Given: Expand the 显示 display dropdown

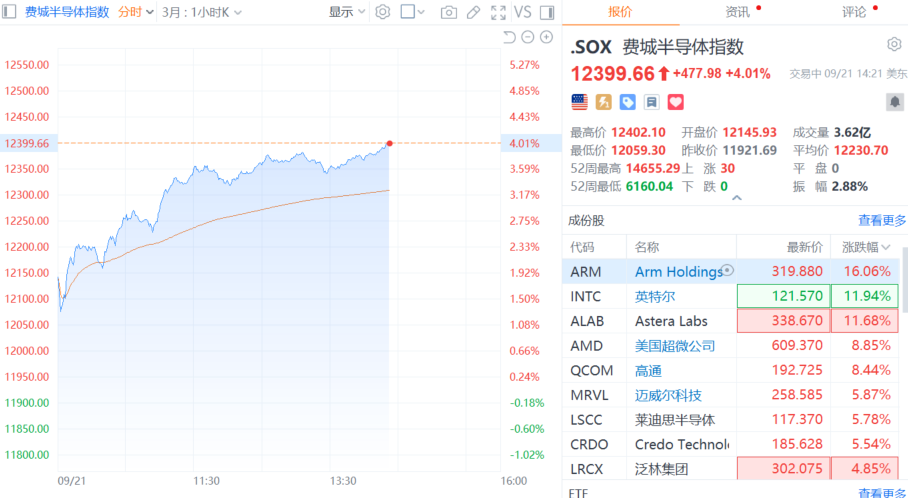Looking at the screenshot, I should (x=347, y=12).
